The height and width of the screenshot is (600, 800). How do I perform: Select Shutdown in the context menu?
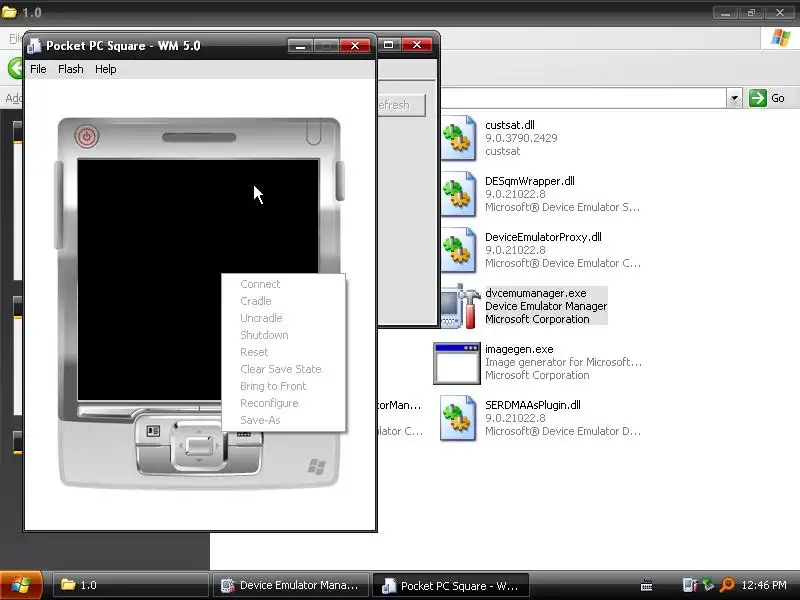[x=264, y=335]
